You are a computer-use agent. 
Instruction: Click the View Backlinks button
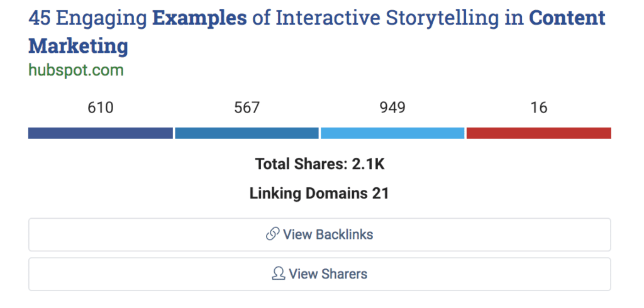point(319,234)
